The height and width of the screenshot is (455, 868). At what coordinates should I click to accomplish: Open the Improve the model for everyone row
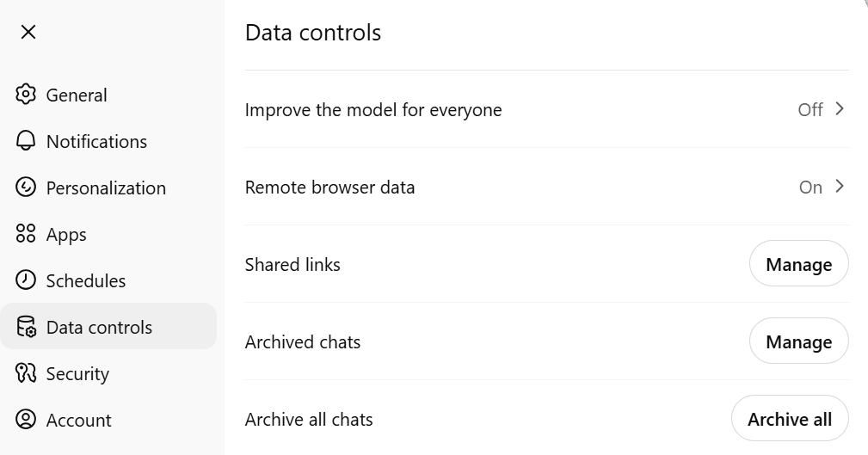[373, 110]
